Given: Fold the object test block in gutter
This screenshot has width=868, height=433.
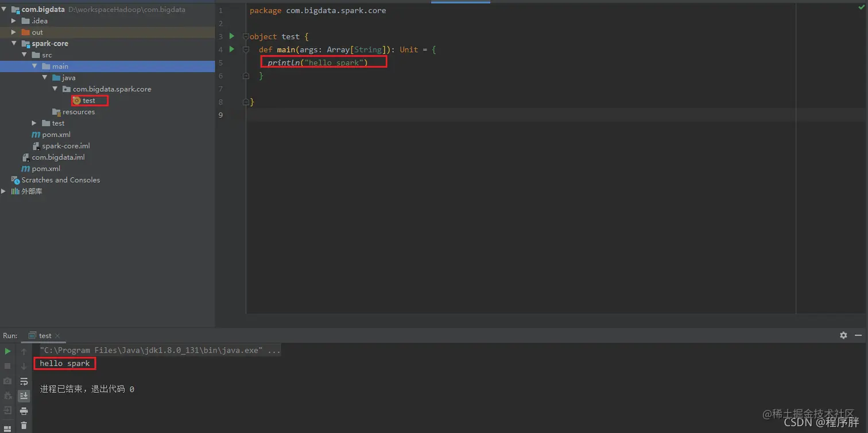Looking at the screenshot, I should pyautogui.click(x=246, y=37).
